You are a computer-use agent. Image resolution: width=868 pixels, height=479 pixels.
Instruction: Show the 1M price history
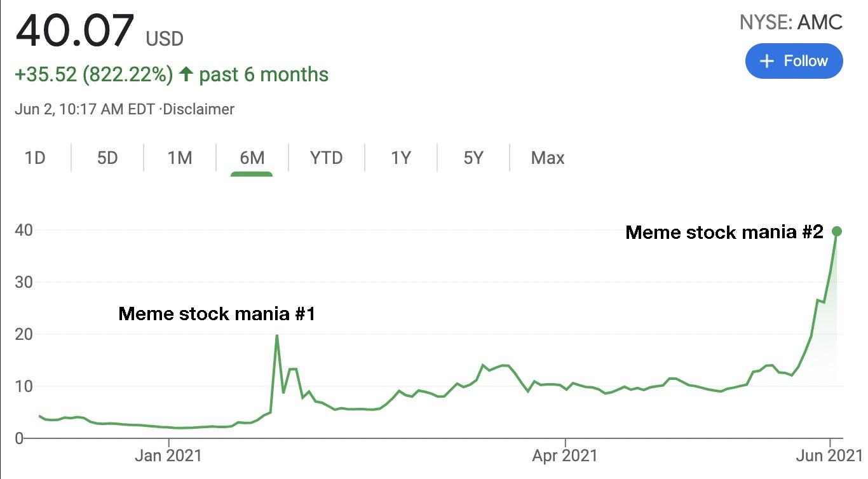click(180, 158)
